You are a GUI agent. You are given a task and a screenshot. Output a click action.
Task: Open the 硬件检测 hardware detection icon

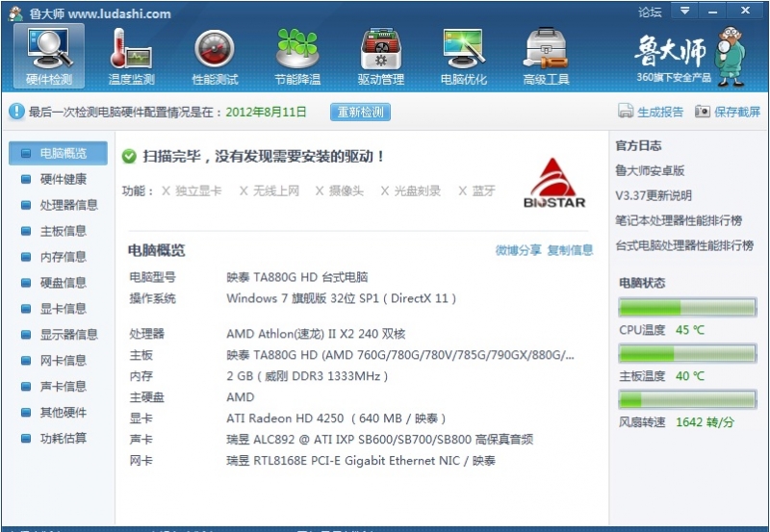pyautogui.click(x=49, y=55)
